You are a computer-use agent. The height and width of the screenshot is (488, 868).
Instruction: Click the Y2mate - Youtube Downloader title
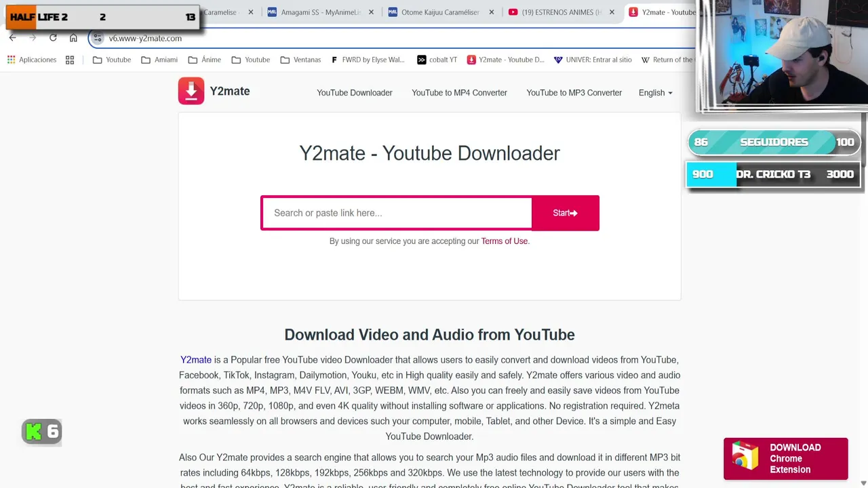pos(429,153)
